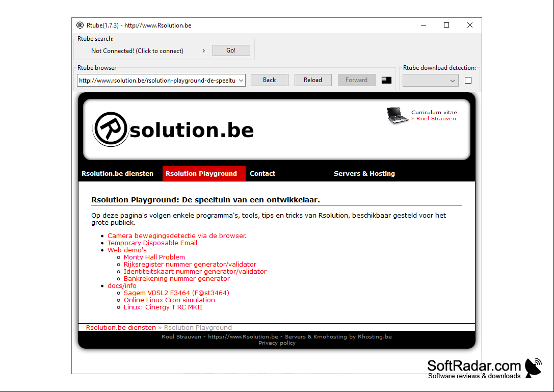Open Identiteitskaart nummer generator/validator link

click(195, 272)
